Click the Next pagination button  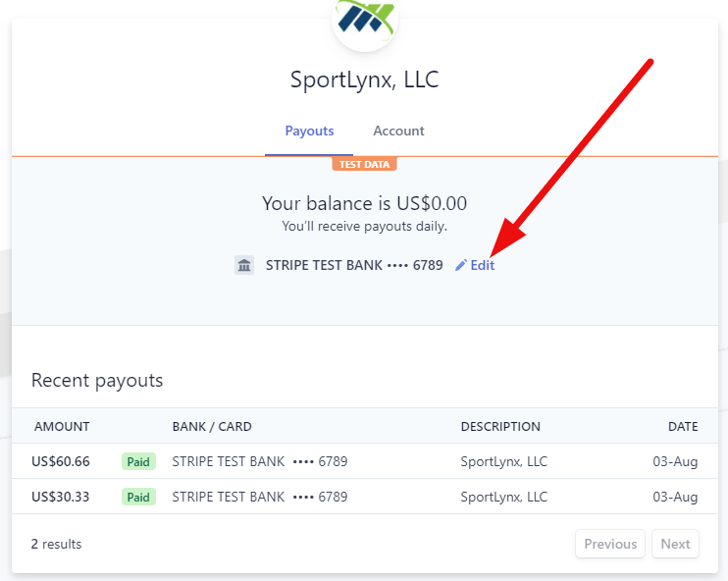pyautogui.click(x=675, y=544)
